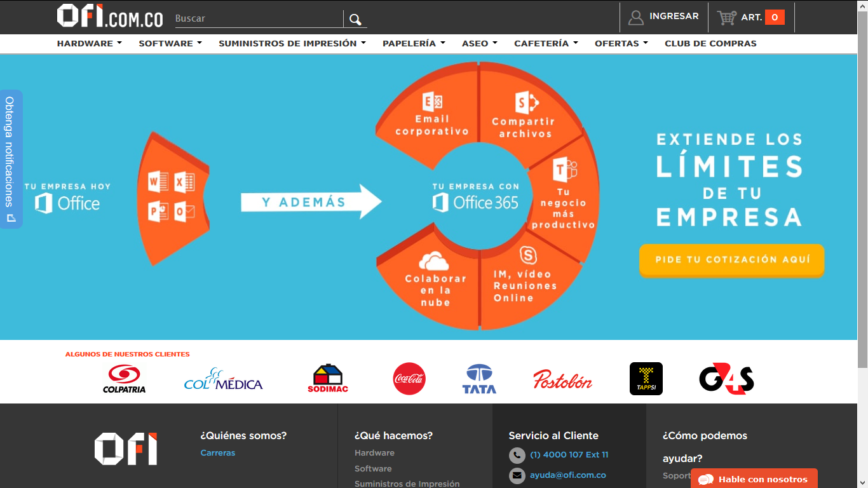Click the Outlook icon in the Office segment
Viewport: 868px width, 488px height.
coord(184,212)
